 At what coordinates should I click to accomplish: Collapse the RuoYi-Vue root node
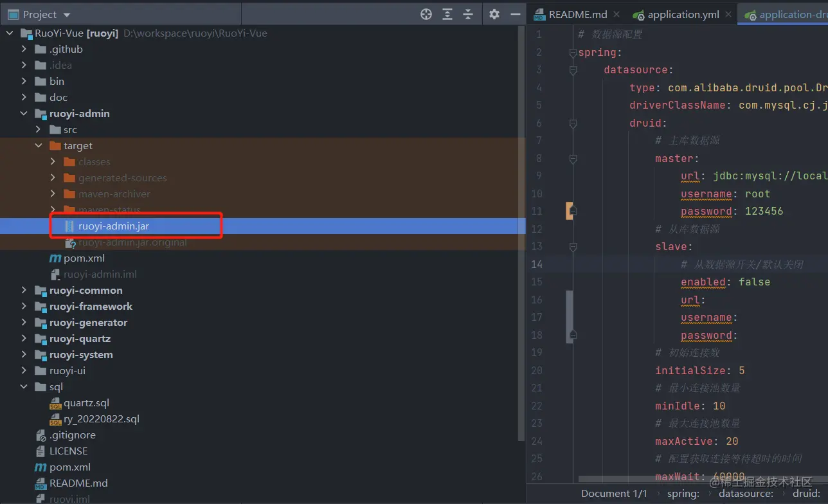[10, 33]
